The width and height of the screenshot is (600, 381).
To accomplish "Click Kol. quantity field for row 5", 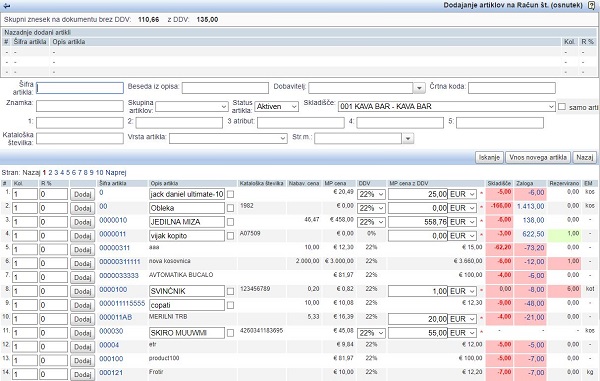I will pos(25,249).
